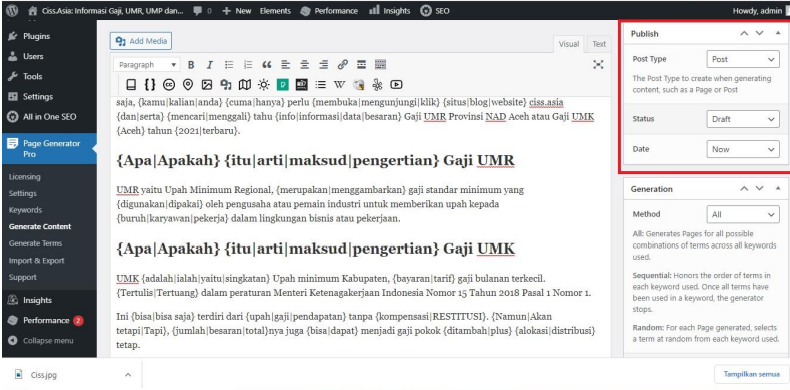Open All in One SEO menu
Viewport: 790px width, 390px height.
pos(49,117)
